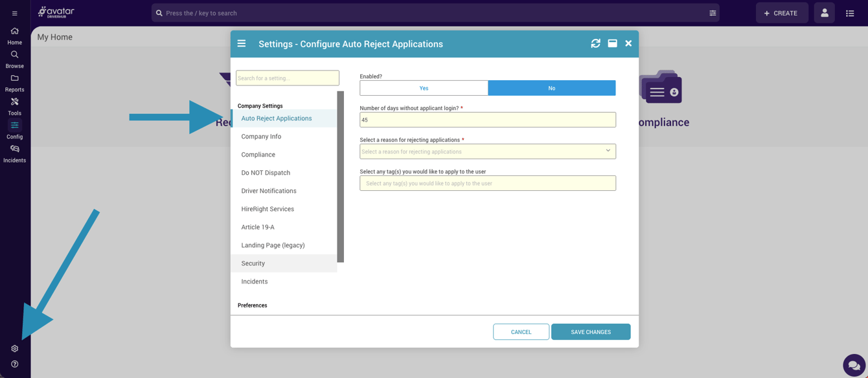Click the CANCEL button
Viewport: 868px width, 378px height.
[521, 332]
